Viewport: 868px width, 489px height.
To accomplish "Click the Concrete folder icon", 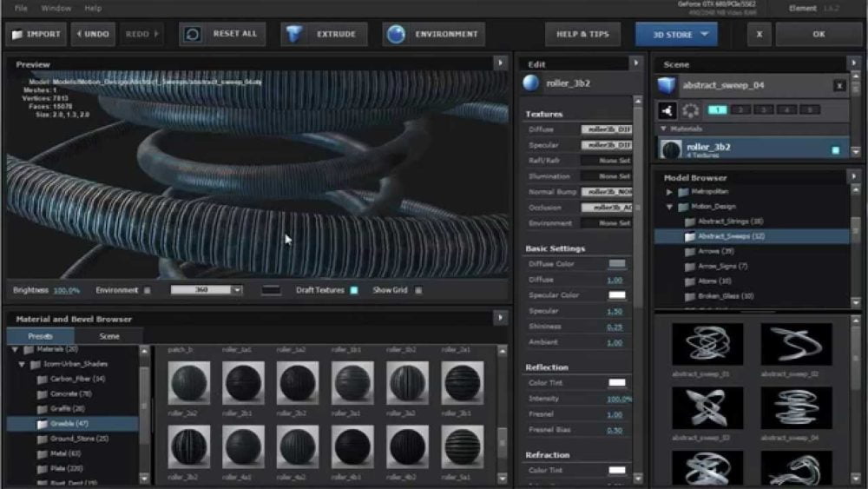I will click(x=42, y=394).
